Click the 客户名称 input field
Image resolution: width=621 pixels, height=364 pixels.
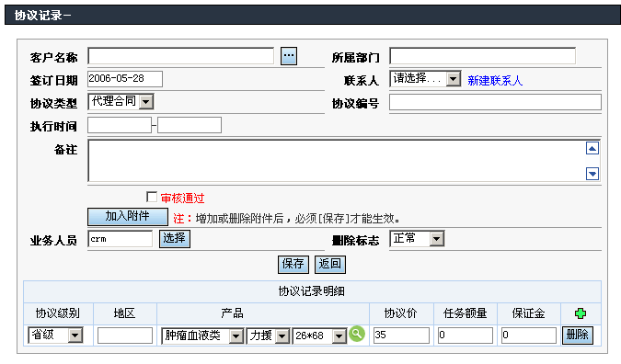(180, 56)
